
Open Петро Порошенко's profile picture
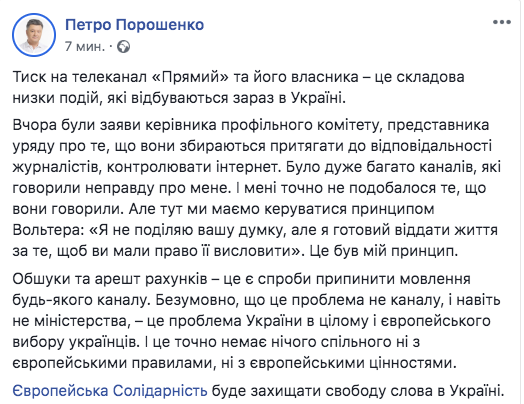[x=34, y=35]
